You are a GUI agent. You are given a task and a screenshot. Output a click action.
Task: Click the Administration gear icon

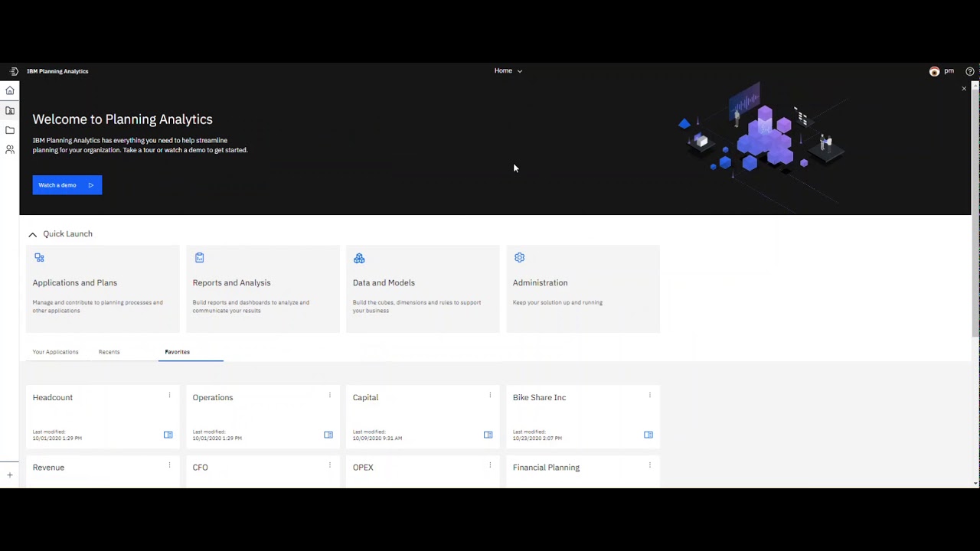[520, 258]
